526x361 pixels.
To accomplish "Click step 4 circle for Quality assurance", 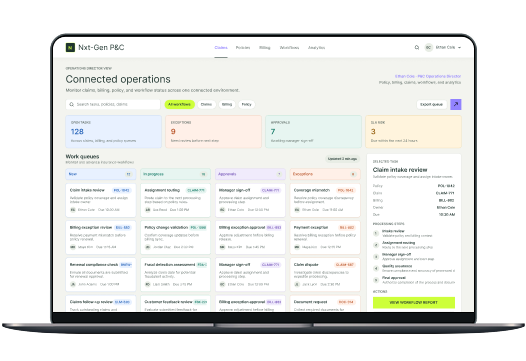I will pyautogui.click(x=376, y=268).
